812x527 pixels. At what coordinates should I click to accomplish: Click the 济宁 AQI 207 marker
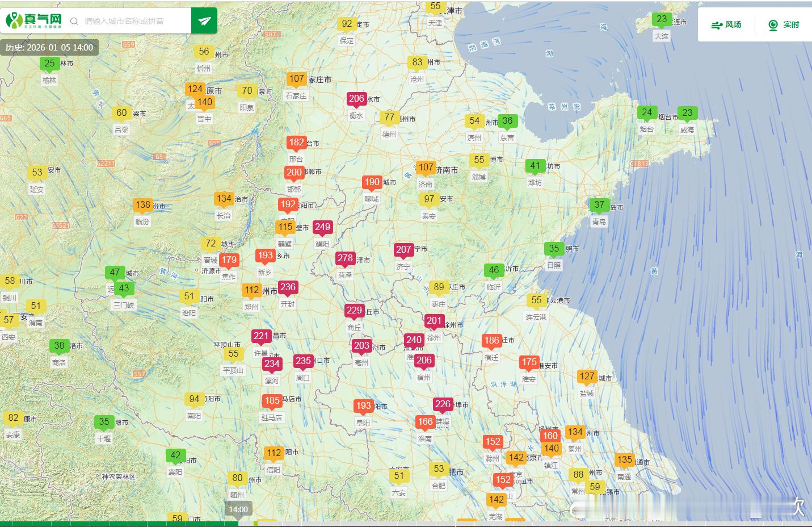(x=403, y=250)
